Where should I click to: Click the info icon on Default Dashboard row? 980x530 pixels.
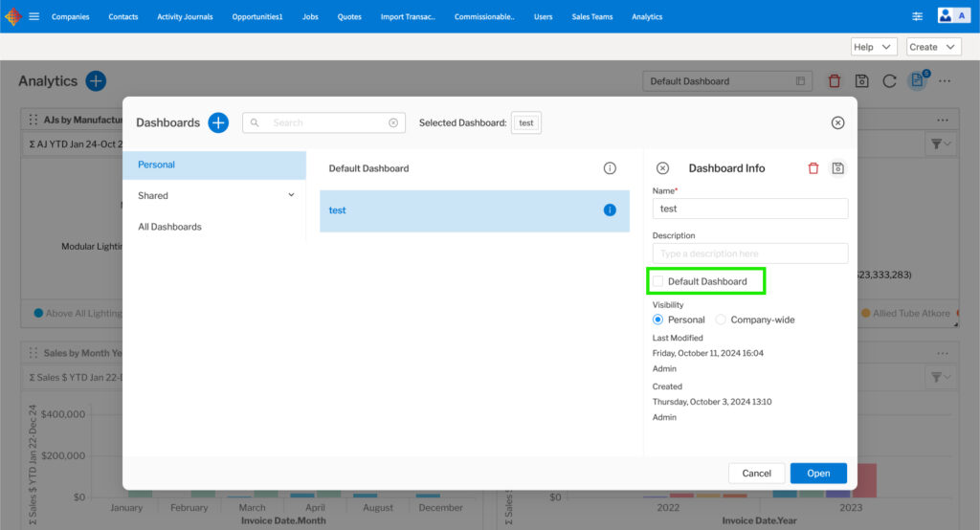(x=610, y=168)
